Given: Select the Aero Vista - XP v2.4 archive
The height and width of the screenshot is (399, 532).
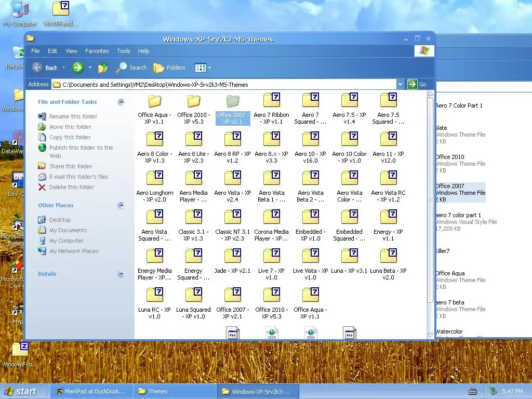Looking at the screenshot, I should [232, 187].
